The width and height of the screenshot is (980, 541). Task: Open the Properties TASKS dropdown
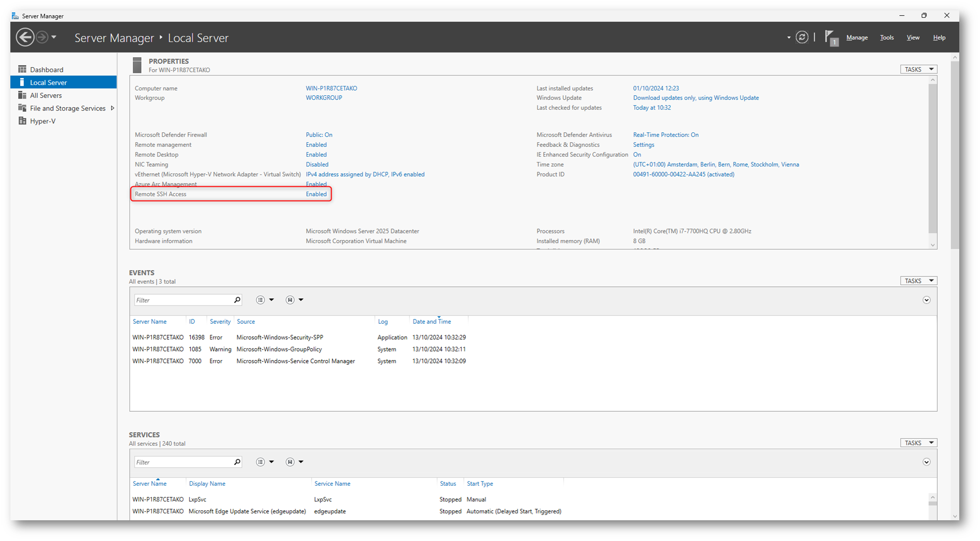[x=918, y=69]
